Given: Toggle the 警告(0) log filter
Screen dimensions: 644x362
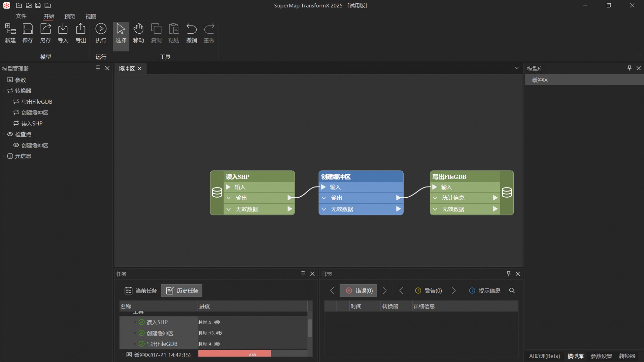Looking at the screenshot, I should tap(428, 290).
